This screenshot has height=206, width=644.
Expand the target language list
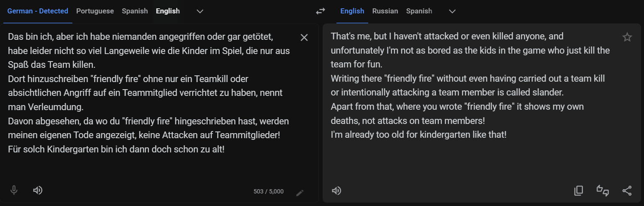point(452,11)
